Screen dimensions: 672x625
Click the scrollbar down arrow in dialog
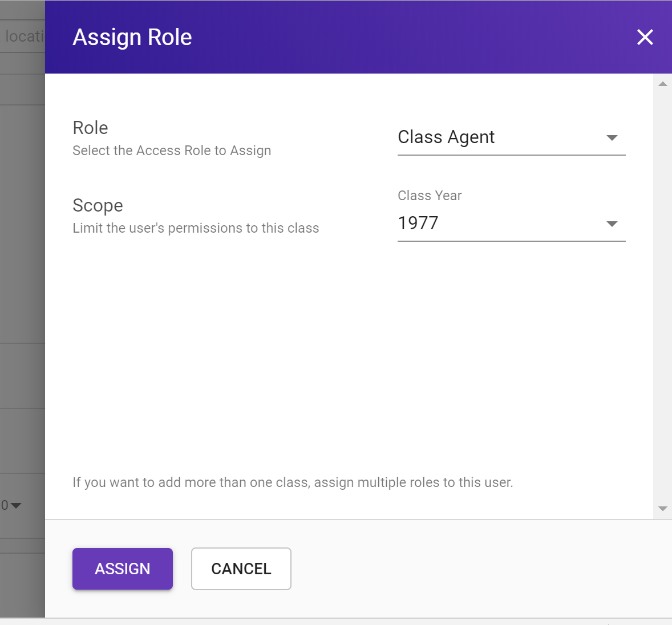click(662, 509)
